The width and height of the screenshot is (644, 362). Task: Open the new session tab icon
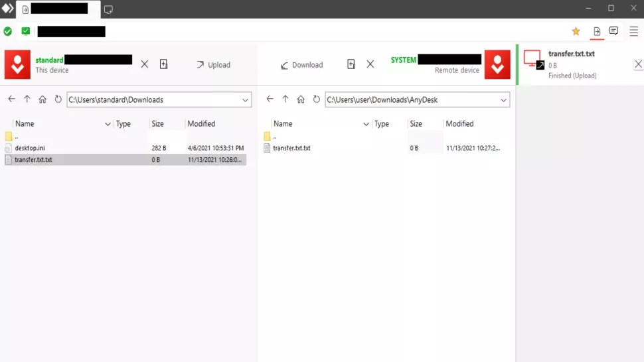tap(108, 9)
